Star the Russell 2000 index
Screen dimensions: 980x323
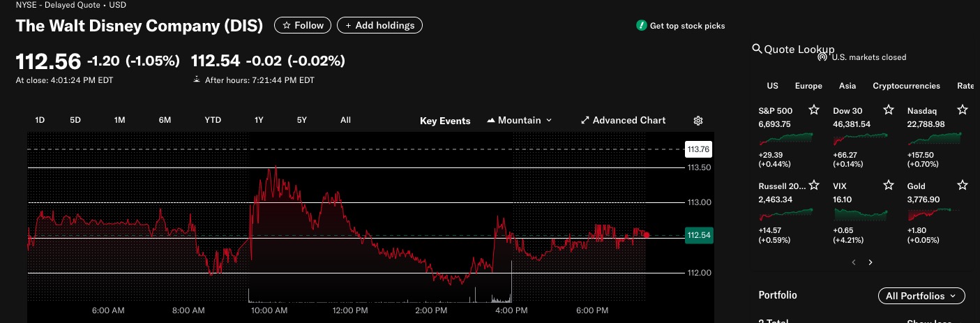(x=813, y=186)
